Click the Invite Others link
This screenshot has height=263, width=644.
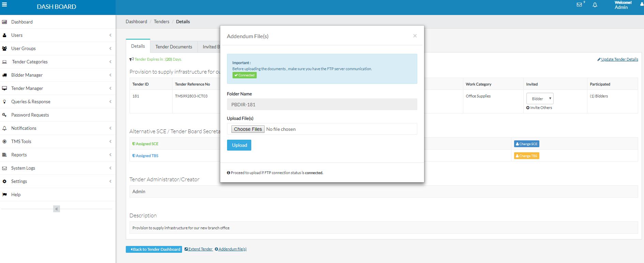541,108
